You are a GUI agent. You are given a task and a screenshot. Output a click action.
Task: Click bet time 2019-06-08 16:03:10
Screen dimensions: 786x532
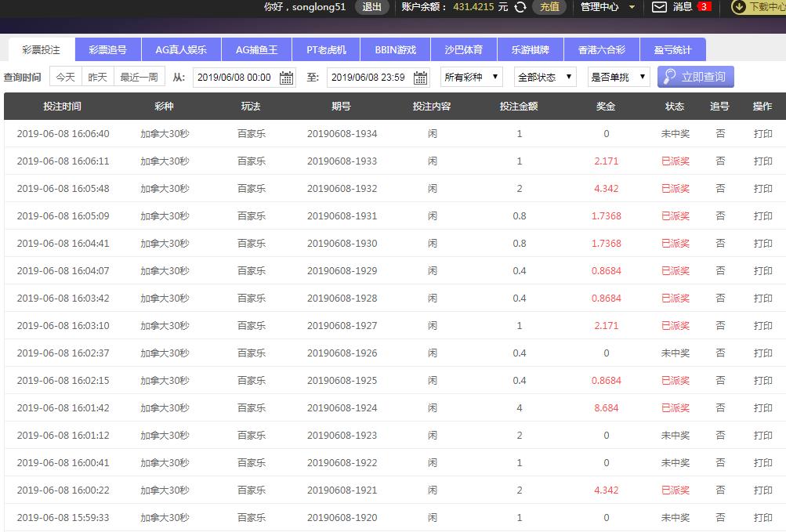point(63,325)
